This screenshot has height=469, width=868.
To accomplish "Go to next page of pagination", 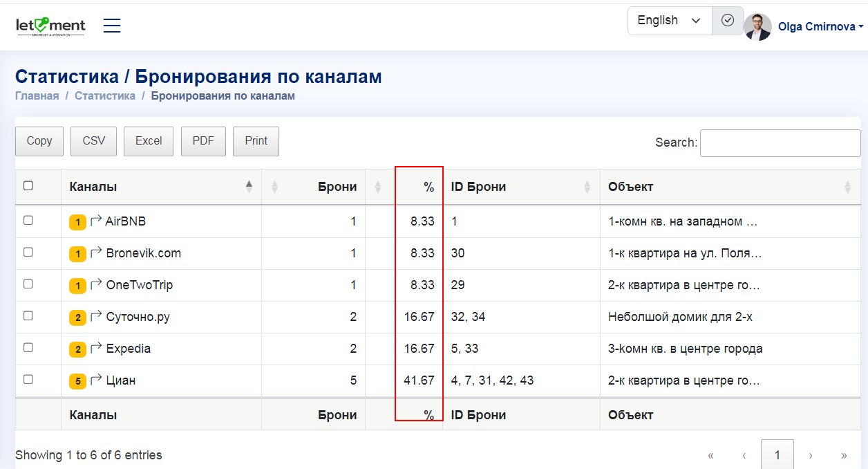I will coord(811,455).
